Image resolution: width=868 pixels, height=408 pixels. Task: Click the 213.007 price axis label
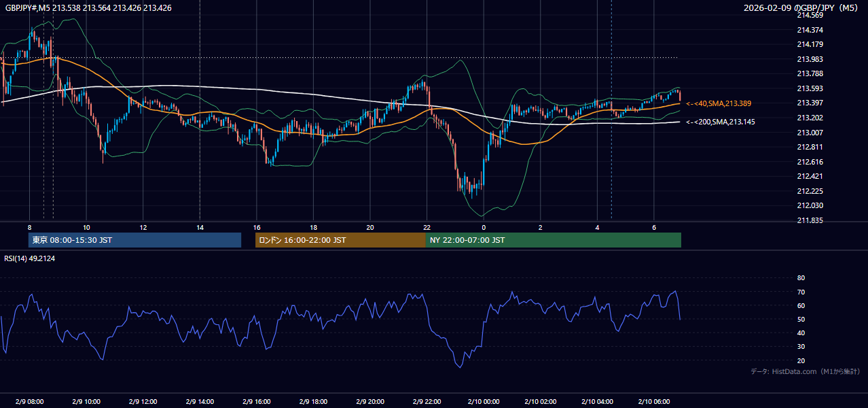(x=810, y=133)
